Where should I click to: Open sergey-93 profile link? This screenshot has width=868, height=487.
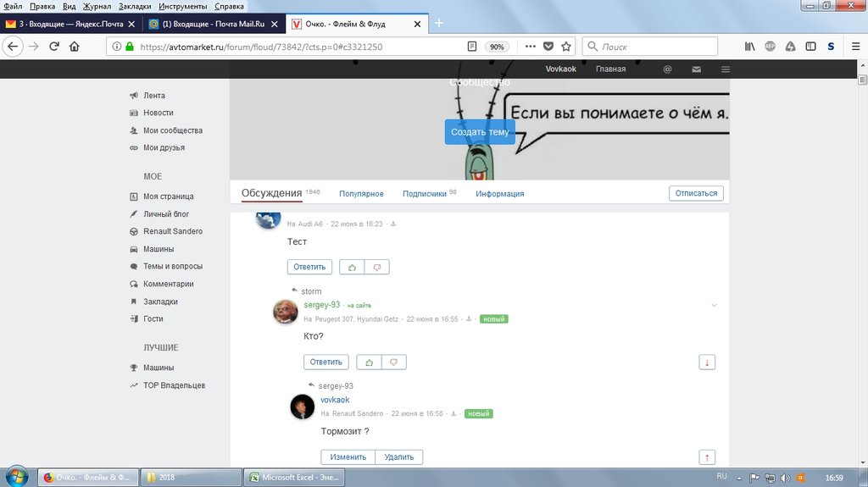[x=321, y=305]
